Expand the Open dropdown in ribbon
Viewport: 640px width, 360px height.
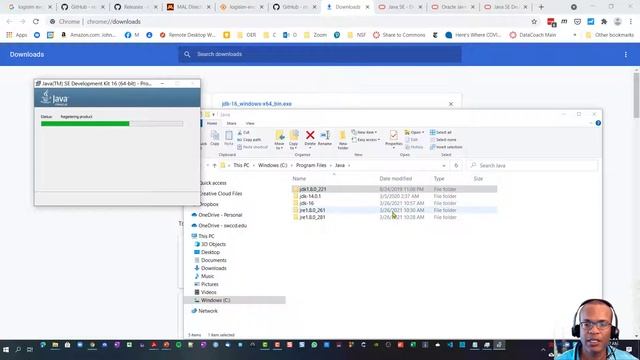[x=414, y=132]
